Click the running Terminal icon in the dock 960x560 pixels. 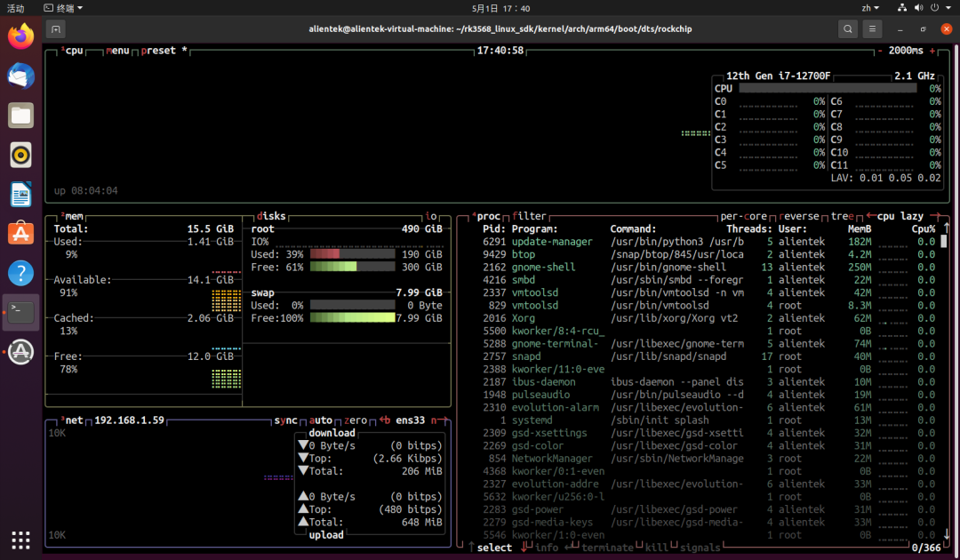tap(20, 312)
